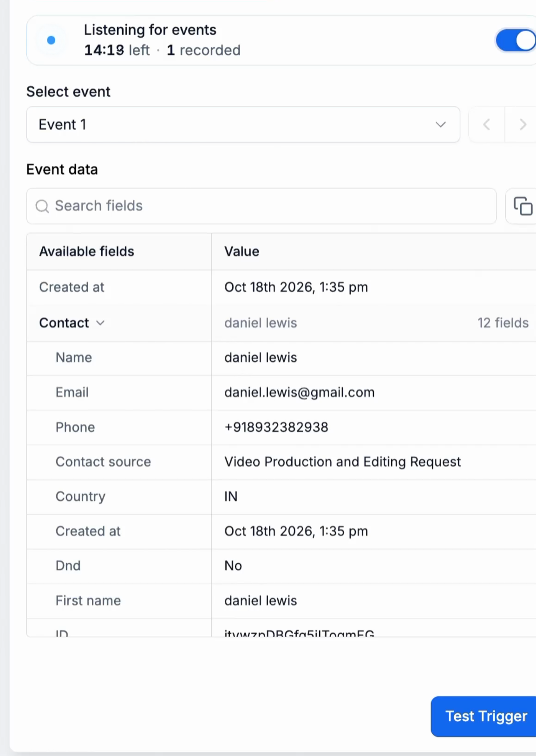Click the Available fields column header
This screenshot has width=536, height=756.
tap(86, 251)
